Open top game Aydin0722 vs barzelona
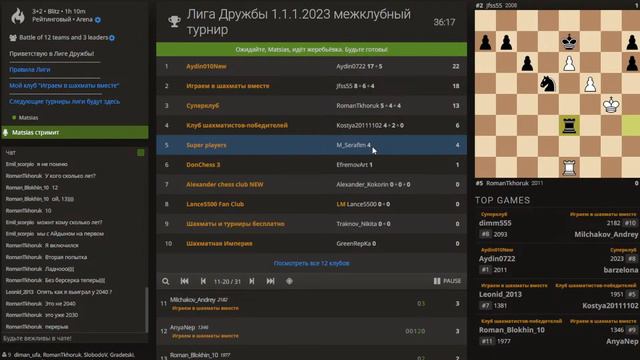 558,261
